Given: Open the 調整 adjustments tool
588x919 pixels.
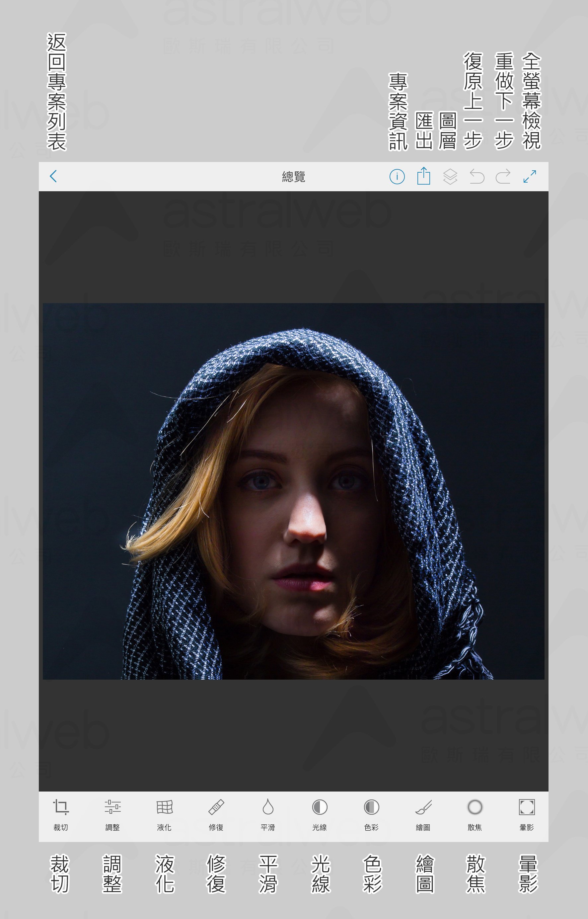Looking at the screenshot, I should click(x=112, y=815).
